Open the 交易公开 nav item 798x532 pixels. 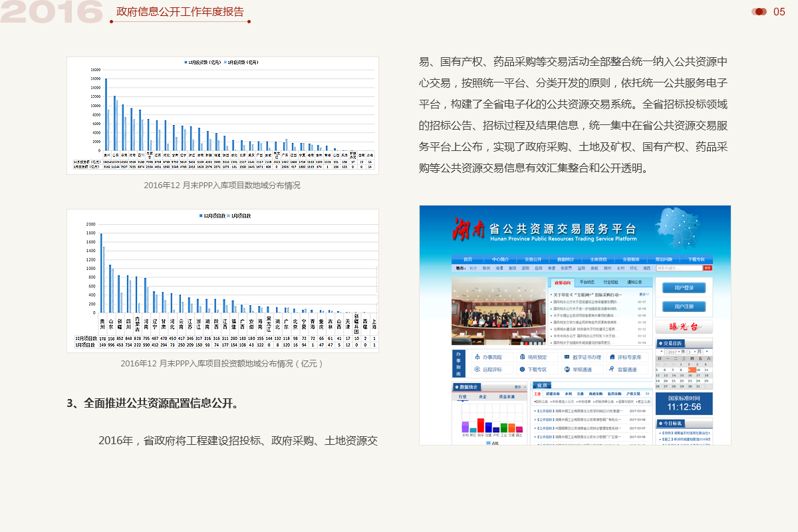tap(533, 259)
